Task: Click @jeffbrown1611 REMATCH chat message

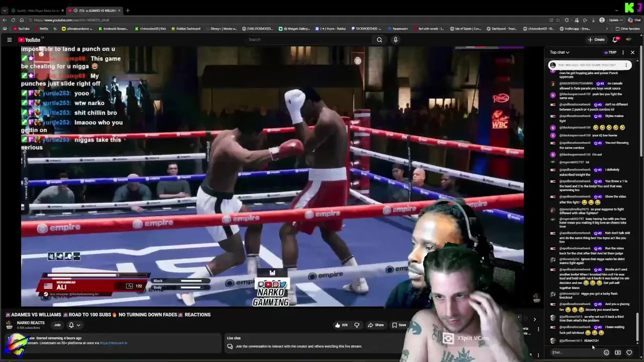Action: (591, 341)
